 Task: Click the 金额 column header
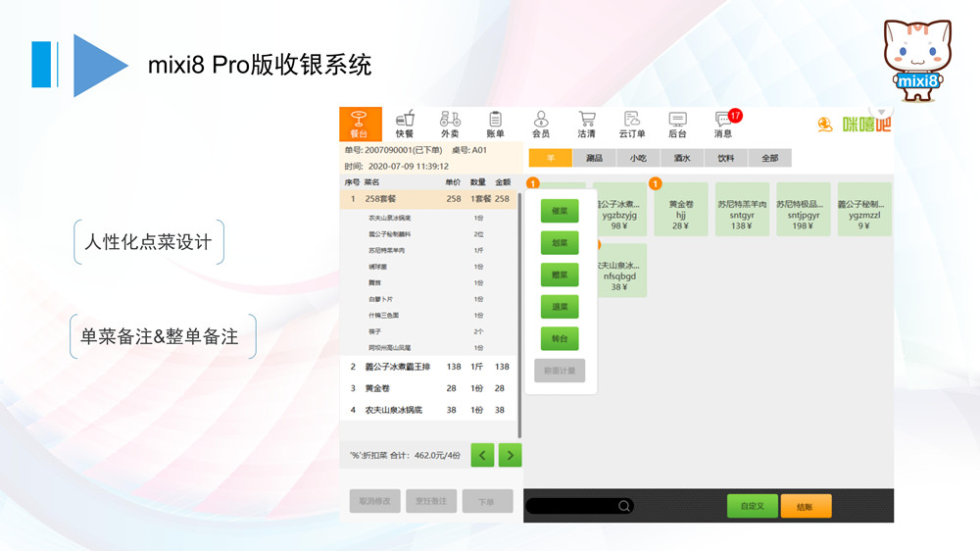[503, 182]
